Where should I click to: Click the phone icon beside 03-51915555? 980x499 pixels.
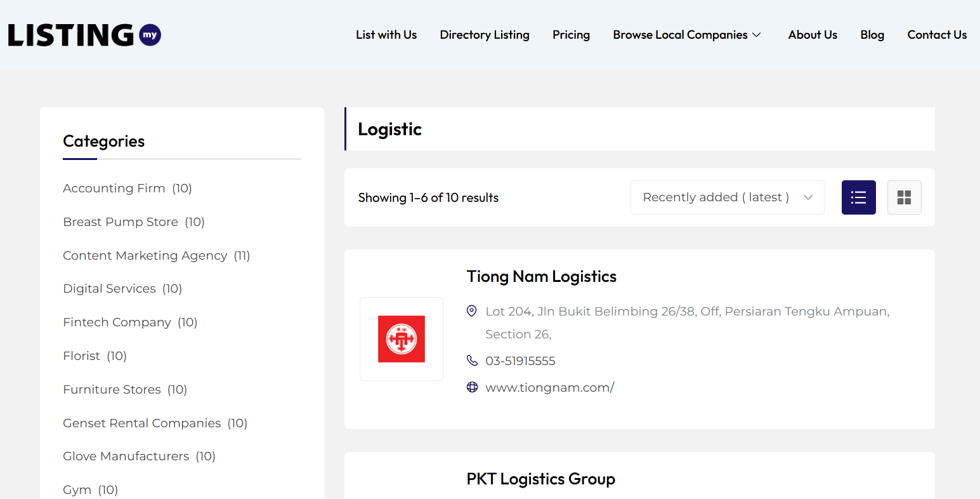click(x=472, y=361)
